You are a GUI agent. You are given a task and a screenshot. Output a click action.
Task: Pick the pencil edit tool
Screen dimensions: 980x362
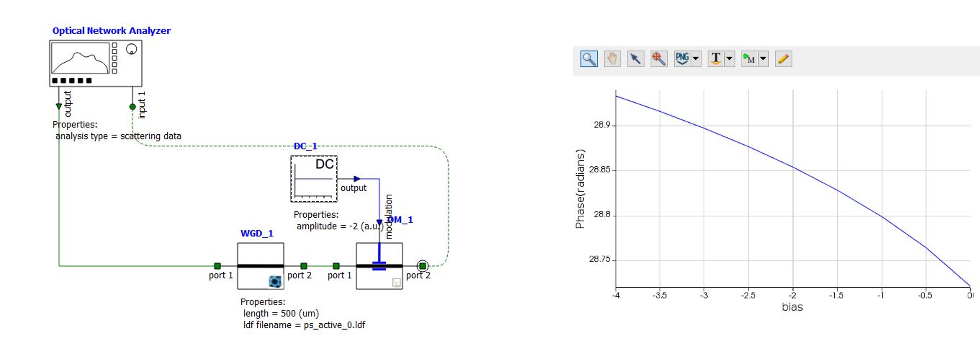[x=783, y=59]
